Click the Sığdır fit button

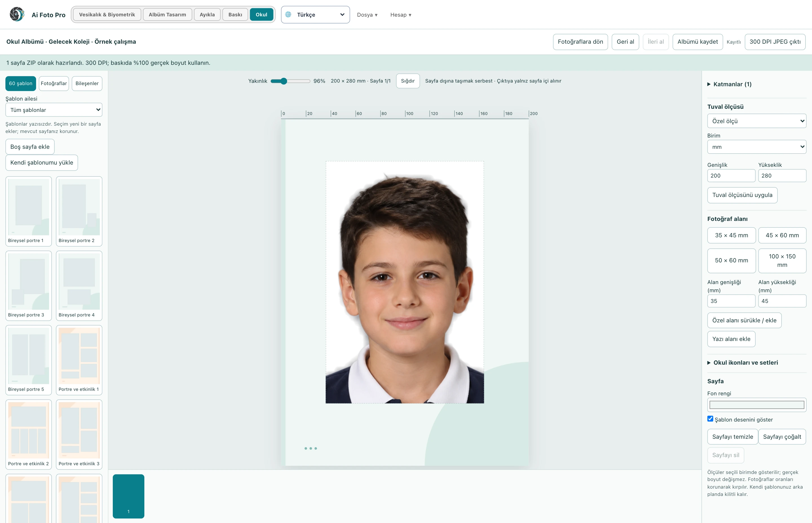tap(408, 81)
